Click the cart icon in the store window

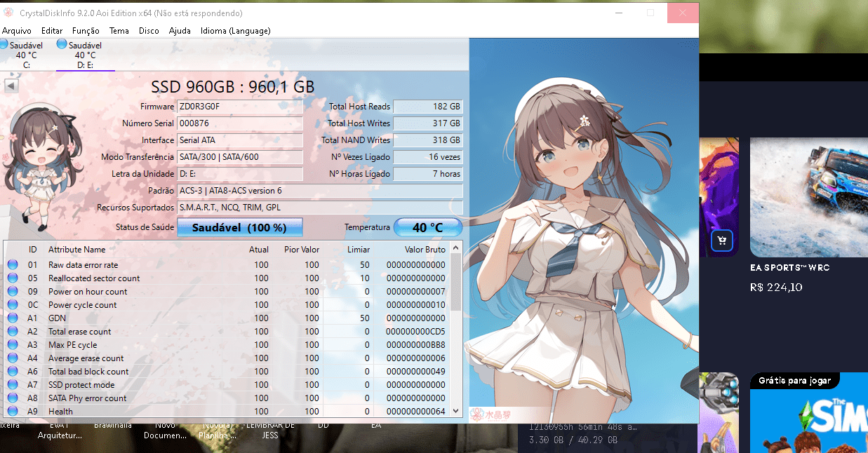(x=722, y=241)
